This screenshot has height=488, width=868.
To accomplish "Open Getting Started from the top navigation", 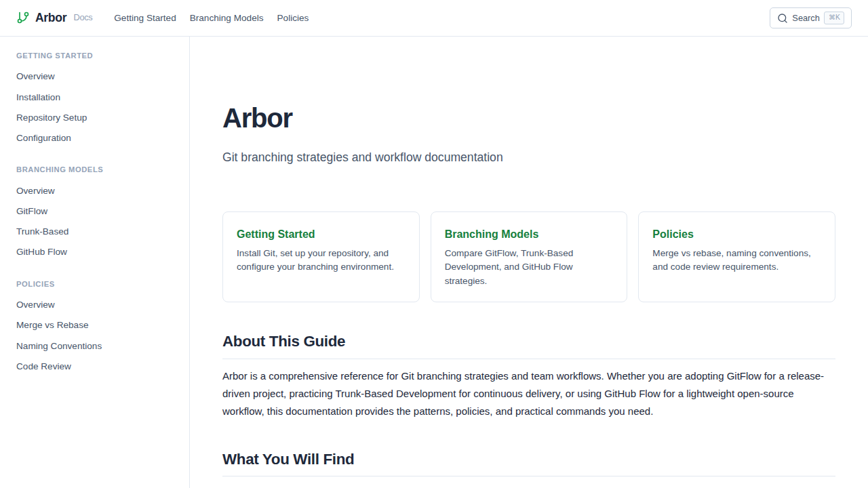I will pyautogui.click(x=144, y=18).
